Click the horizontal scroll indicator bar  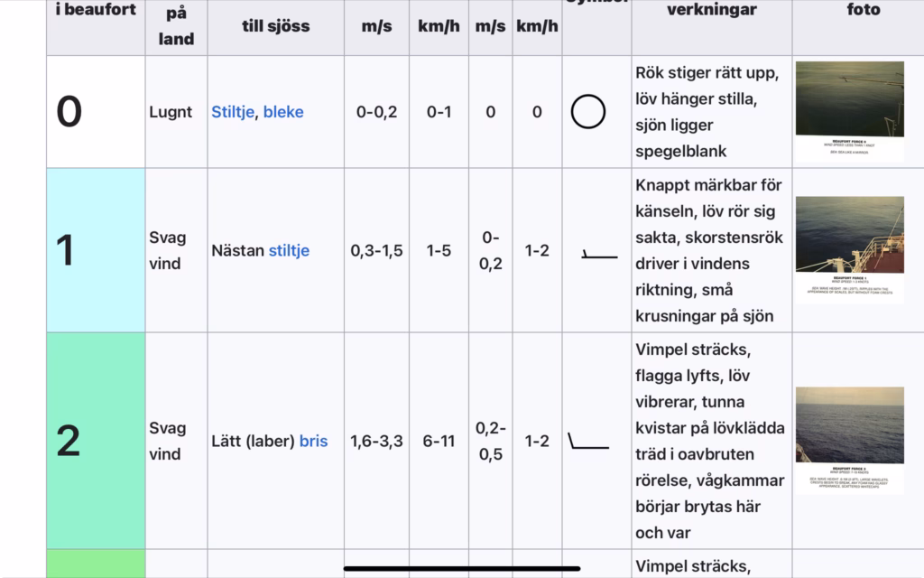[462, 569]
